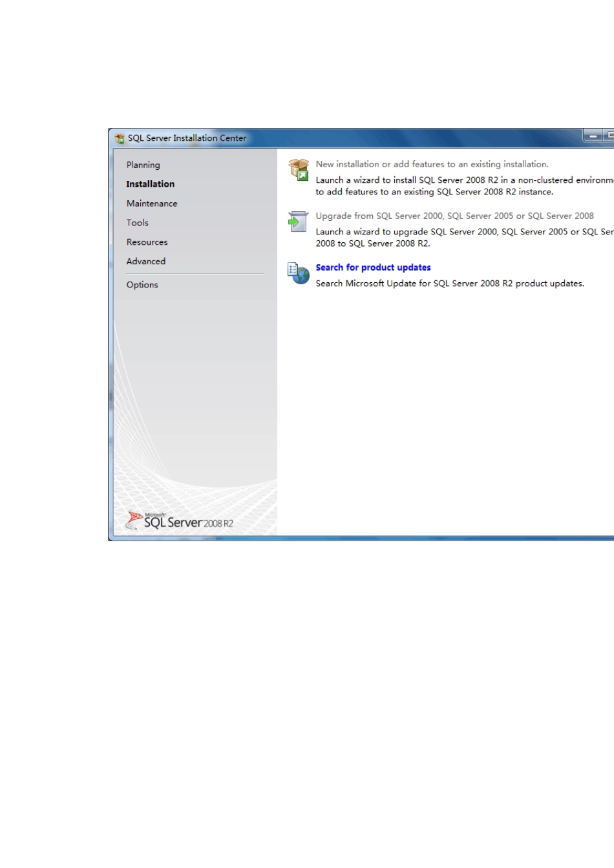Click the upgrade SQL Server icon
This screenshot has width=614, height=868.
(298, 222)
